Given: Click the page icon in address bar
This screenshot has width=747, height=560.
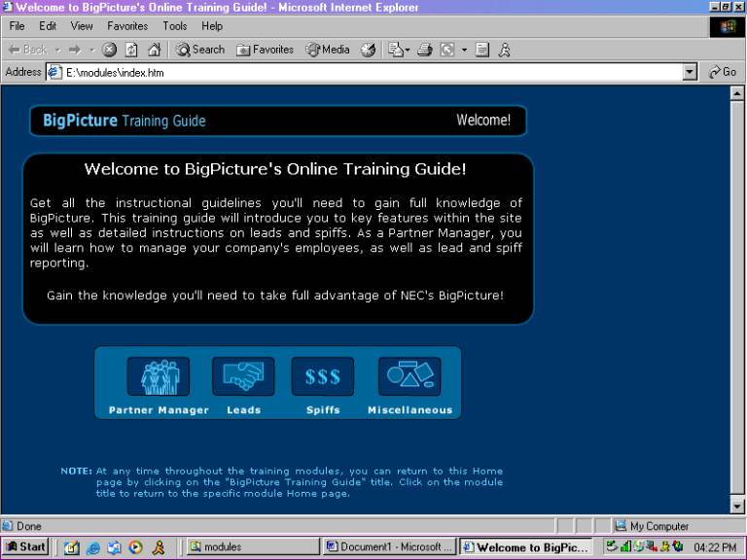Looking at the screenshot, I should click(x=54, y=72).
